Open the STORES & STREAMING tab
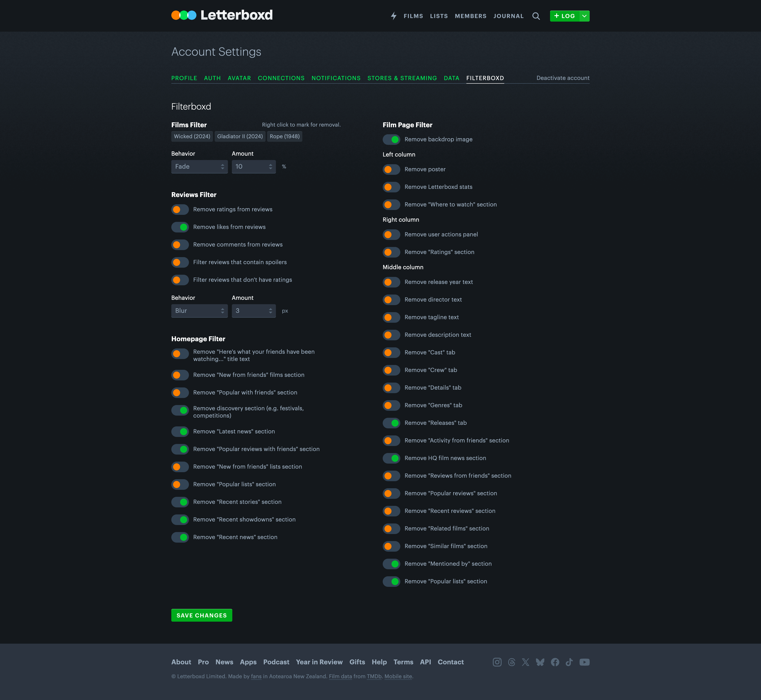 click(402, 78)
